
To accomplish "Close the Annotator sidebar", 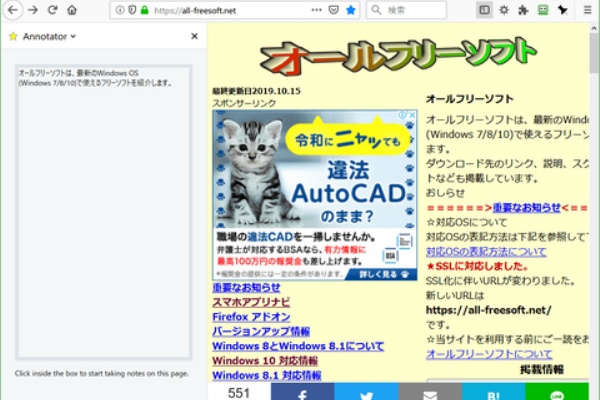I will coord(194,36).
